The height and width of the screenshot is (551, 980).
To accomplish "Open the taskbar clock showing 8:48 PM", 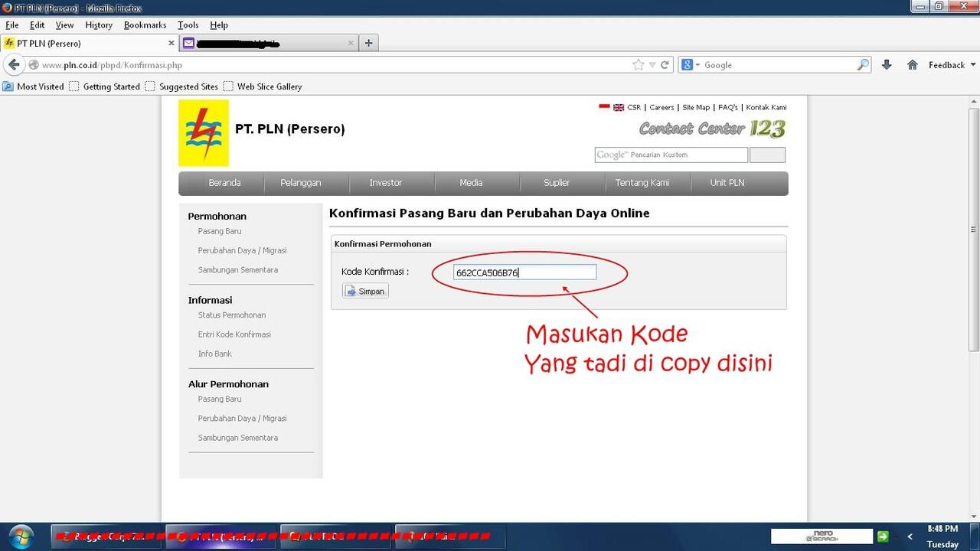I will (942, 536).
